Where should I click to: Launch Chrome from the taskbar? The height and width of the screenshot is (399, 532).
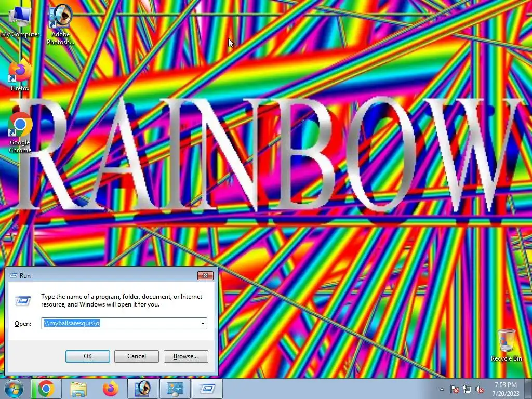click(x=46, y=389)
